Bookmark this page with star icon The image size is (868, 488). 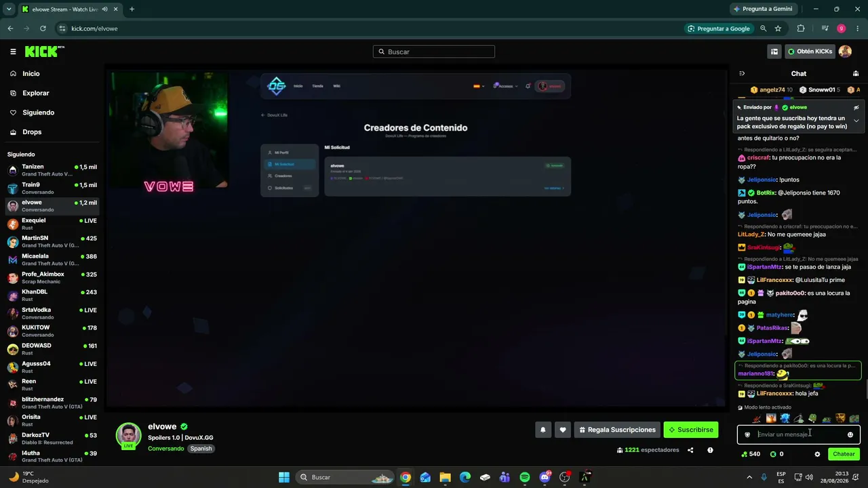778,28
